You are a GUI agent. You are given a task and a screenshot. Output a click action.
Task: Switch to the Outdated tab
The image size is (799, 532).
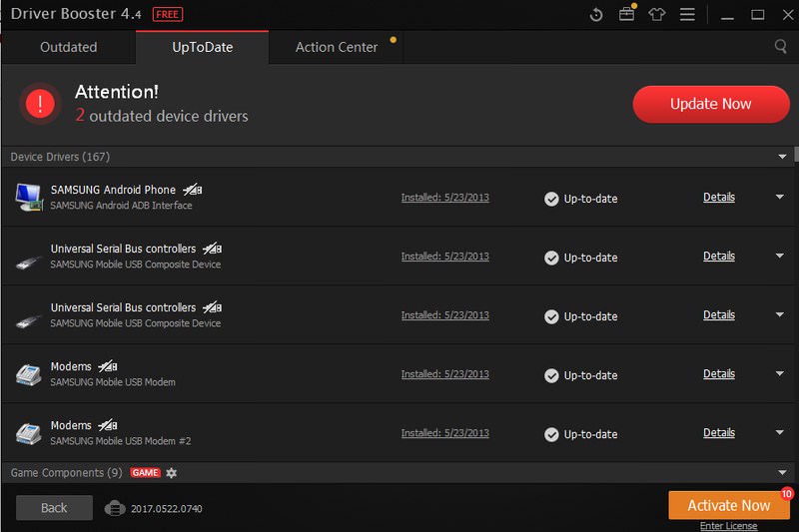tap(69, 47)
